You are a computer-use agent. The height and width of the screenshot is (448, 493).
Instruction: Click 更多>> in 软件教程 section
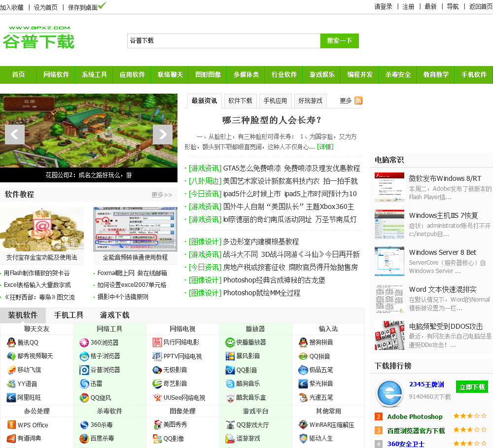pyautogui.click(x=162, y=195)
